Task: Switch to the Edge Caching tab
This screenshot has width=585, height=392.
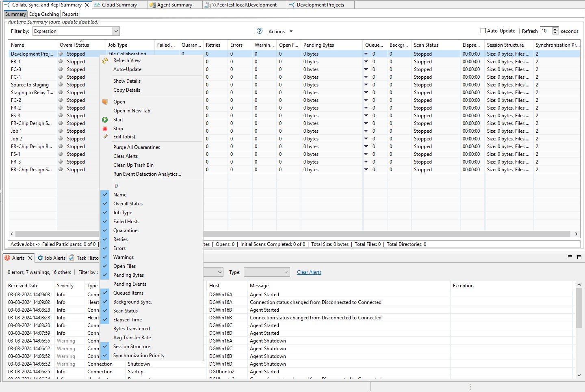Action: pos(44,14)
